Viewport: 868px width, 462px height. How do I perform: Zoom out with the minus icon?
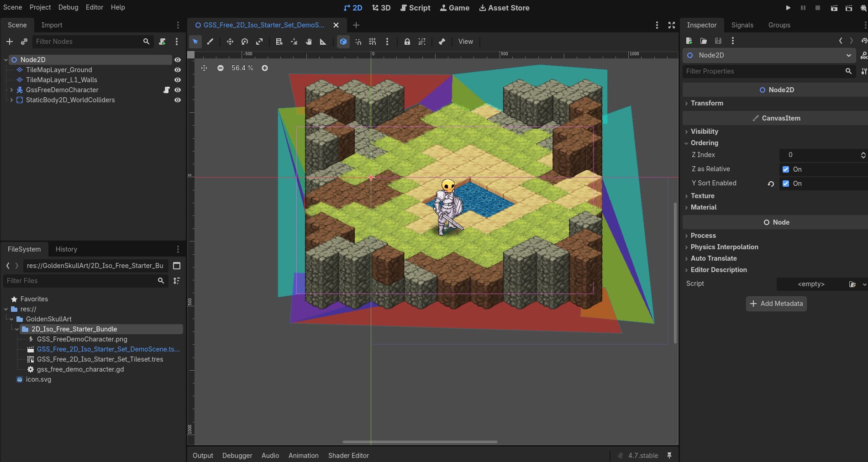[x=221, y=68]
